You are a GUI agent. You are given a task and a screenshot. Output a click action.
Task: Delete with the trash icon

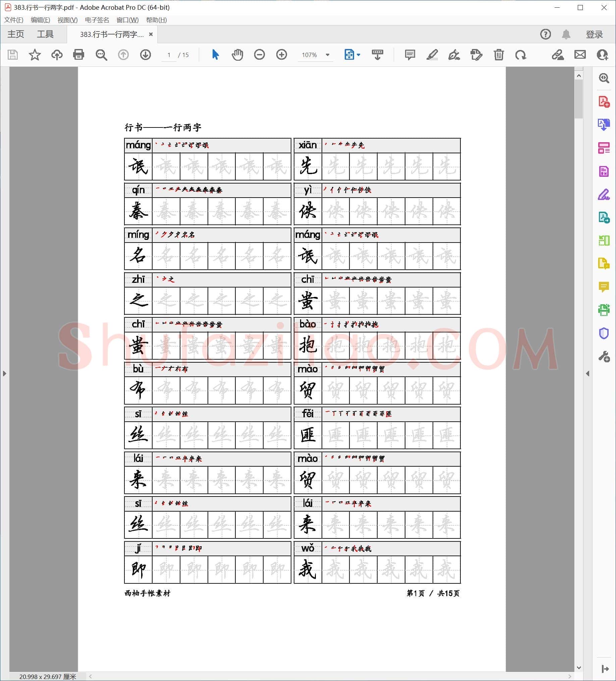pyautogui.click(x=499, y=55)
